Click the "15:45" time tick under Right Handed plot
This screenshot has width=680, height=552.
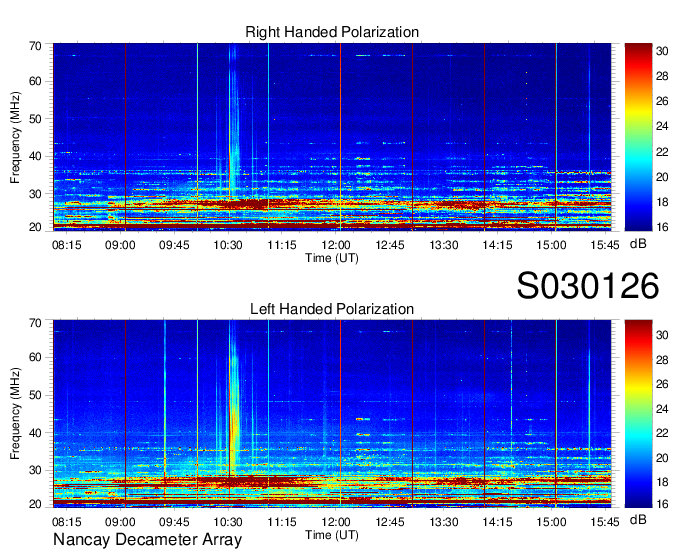(x=605, y=245)
